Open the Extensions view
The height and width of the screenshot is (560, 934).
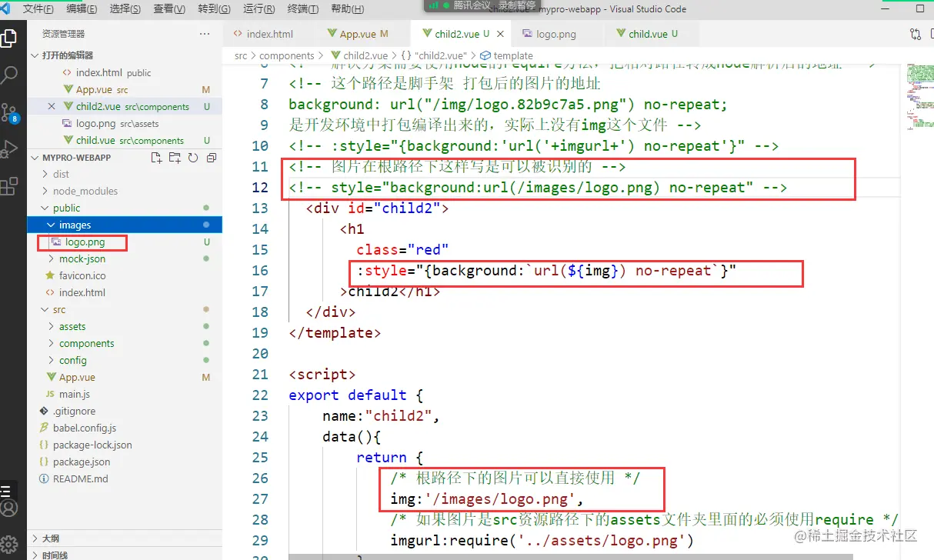pyautogui.click(x=9, y=185)
